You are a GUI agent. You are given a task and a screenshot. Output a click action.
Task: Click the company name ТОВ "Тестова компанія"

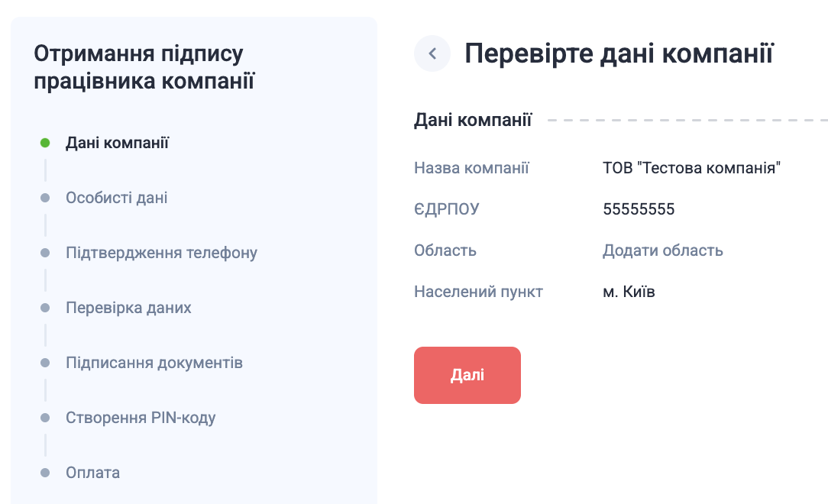click(x=691, y=168)
